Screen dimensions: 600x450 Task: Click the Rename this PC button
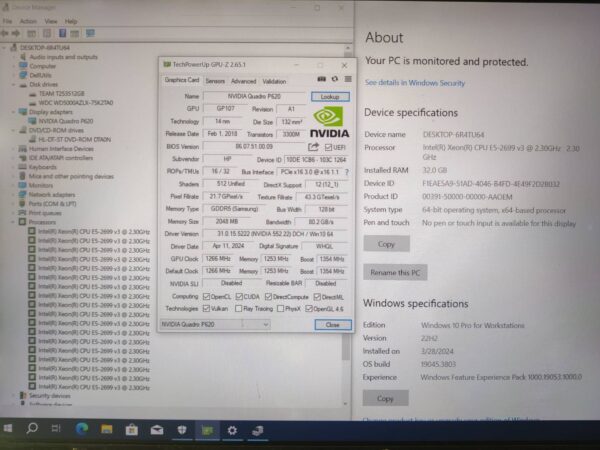point(395,273)
